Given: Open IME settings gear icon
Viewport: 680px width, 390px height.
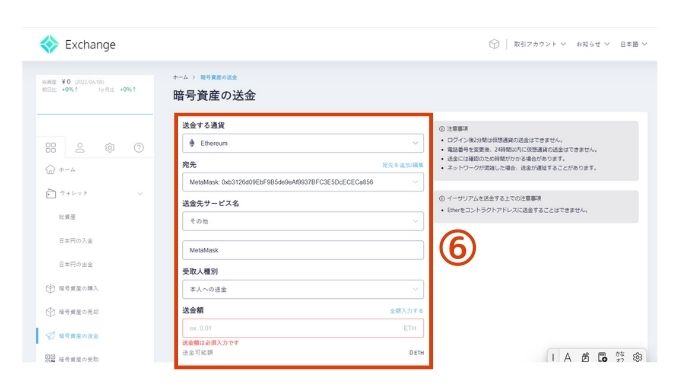Looking at the screenshot, I should pos(637,357).
